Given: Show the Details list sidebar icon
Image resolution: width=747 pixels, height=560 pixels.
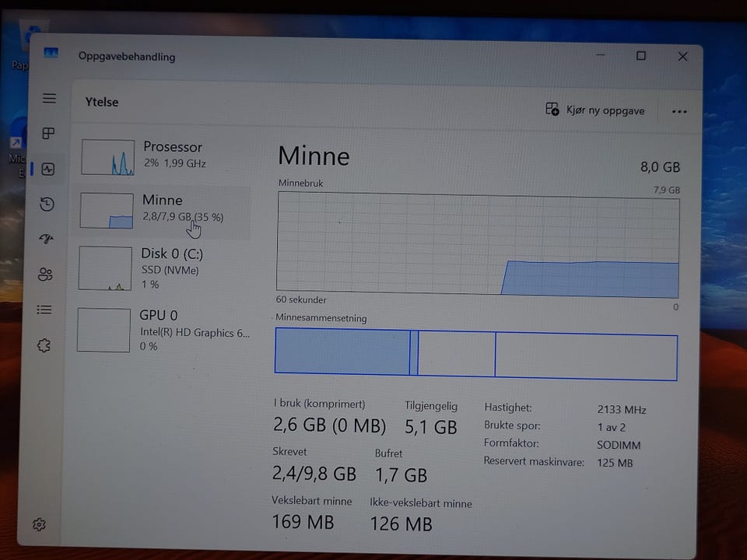Looking at the screenshot, I should coord(45,310).
